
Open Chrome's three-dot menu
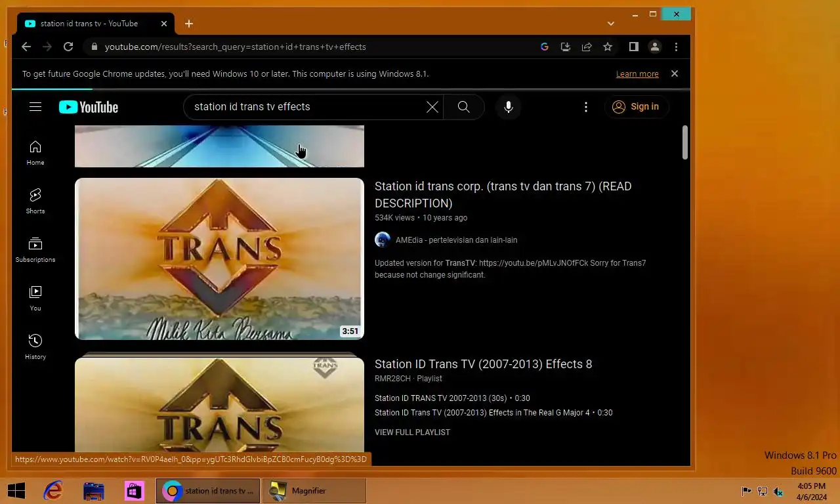click(676, 47)
